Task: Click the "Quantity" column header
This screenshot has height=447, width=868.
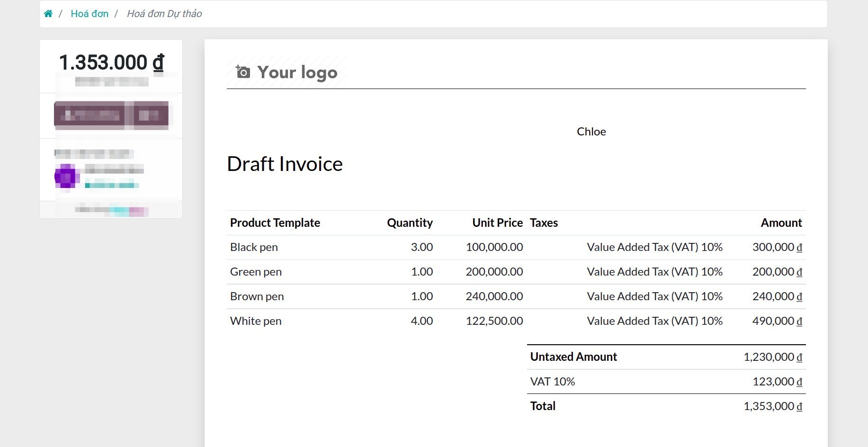Action: click(x=410, y=223)
